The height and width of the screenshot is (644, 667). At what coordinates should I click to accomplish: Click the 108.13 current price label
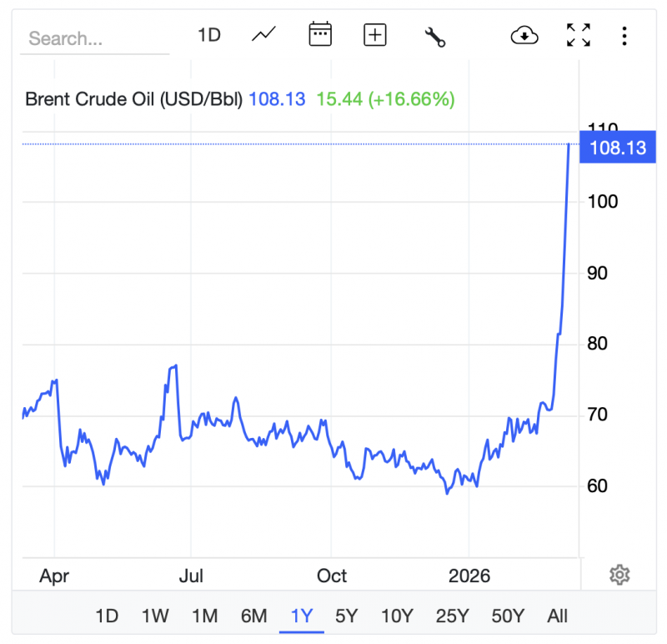coord(618,148)
